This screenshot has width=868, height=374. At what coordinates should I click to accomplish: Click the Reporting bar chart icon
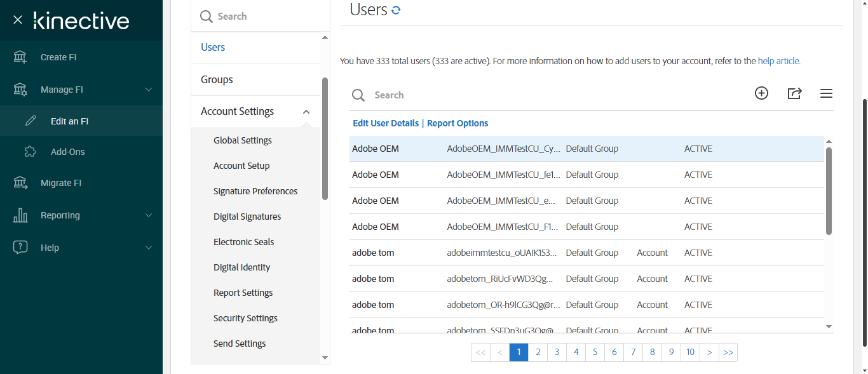tap(20, 215)
